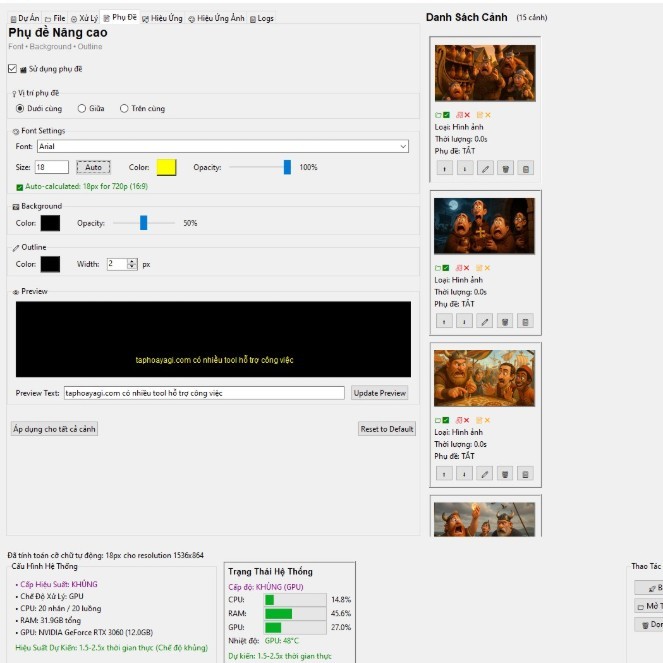Choose 'Trên cùng' subtitle position radio button
The height and width of the screenshot is (663, 663).
(124, 108)
